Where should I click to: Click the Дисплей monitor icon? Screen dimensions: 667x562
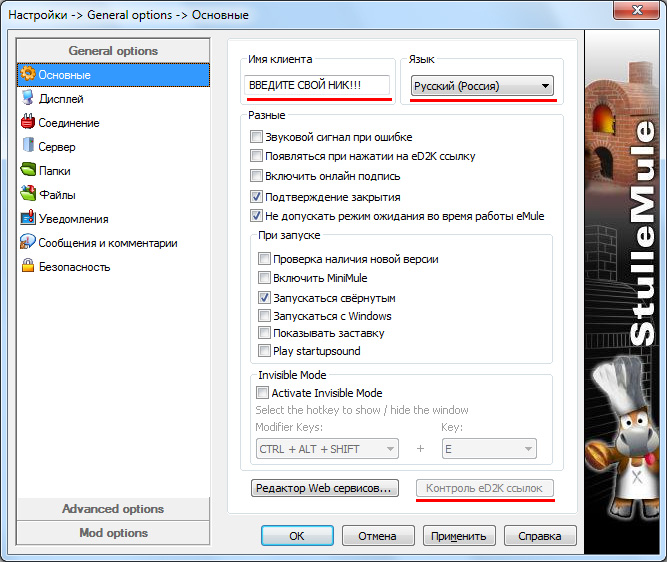[x=29, y=99]
